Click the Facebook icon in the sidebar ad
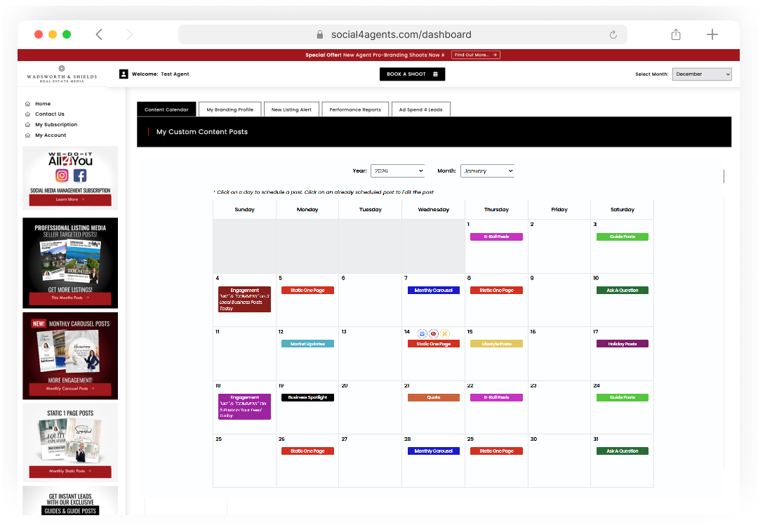The height and width of the screenshot is (532, 758). [x=80, y=175]
